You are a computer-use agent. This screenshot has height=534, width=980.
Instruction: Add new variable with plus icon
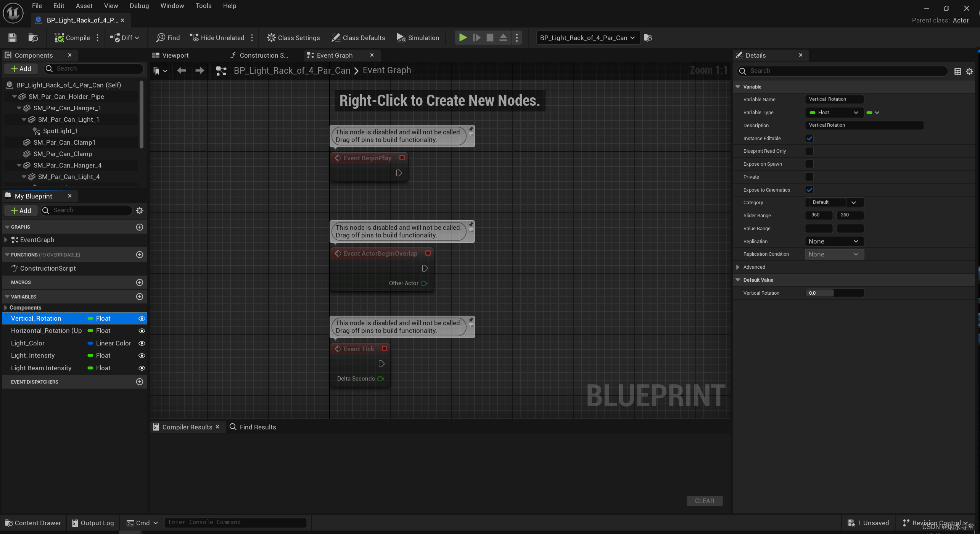140,297
